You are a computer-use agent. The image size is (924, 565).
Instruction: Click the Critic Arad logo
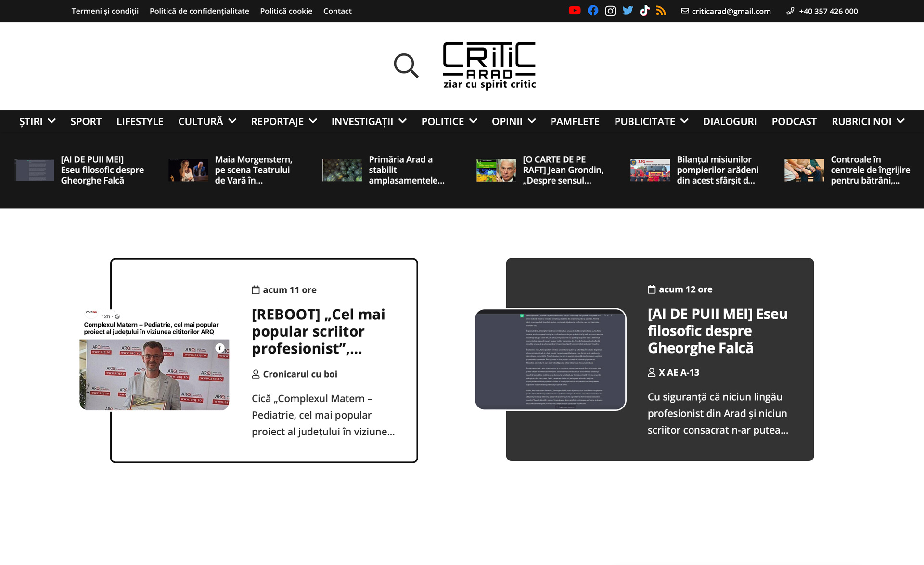pyautogui.click(x=489, y=66)
